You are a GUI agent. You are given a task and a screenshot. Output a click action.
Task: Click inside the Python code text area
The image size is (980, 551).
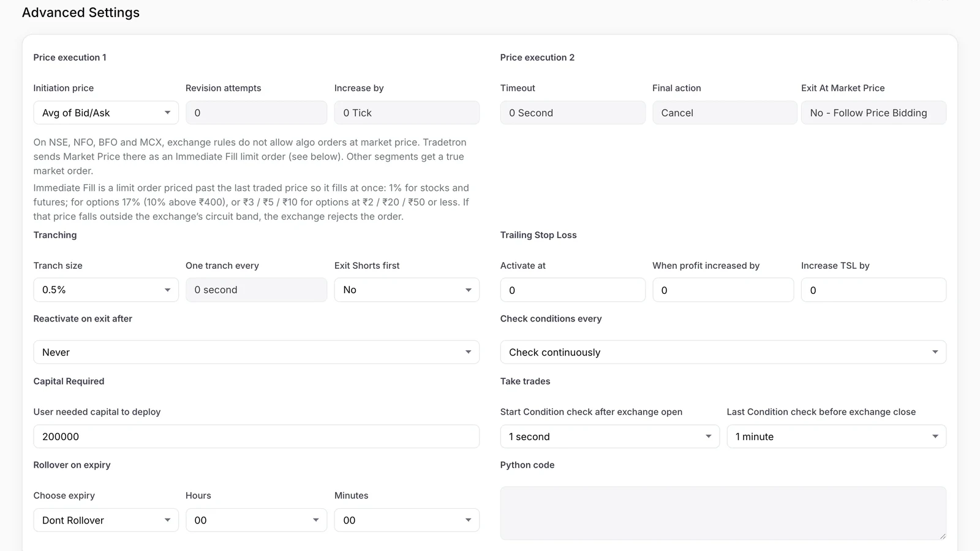pyautogui.click(x=723, y=513)
